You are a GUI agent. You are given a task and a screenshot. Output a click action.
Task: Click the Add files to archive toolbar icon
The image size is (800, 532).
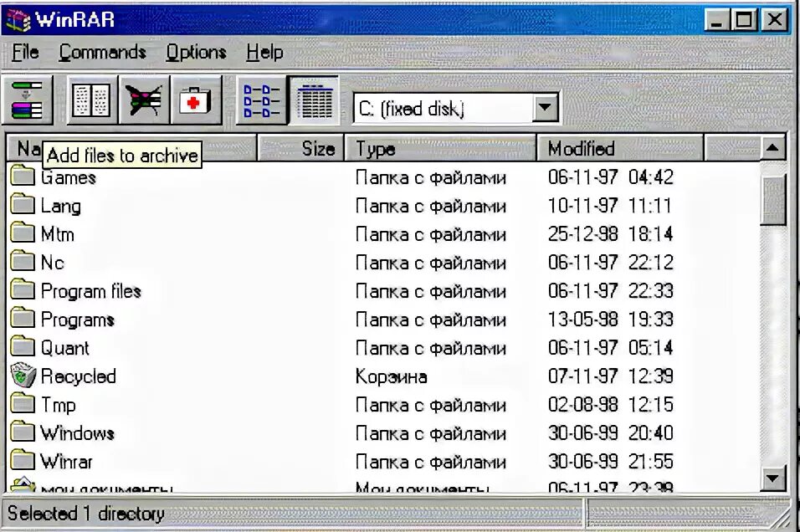coord(27,100)
